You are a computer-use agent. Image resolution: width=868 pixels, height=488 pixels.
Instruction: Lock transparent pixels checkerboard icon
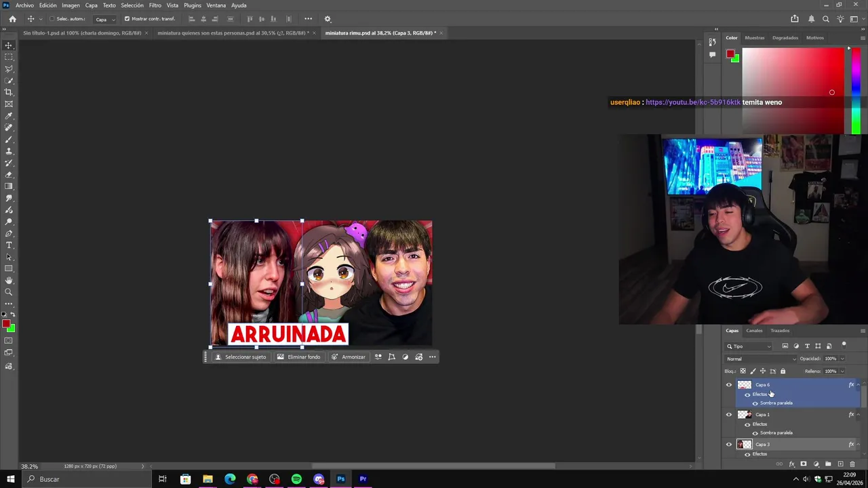click(x=743, y=371)
